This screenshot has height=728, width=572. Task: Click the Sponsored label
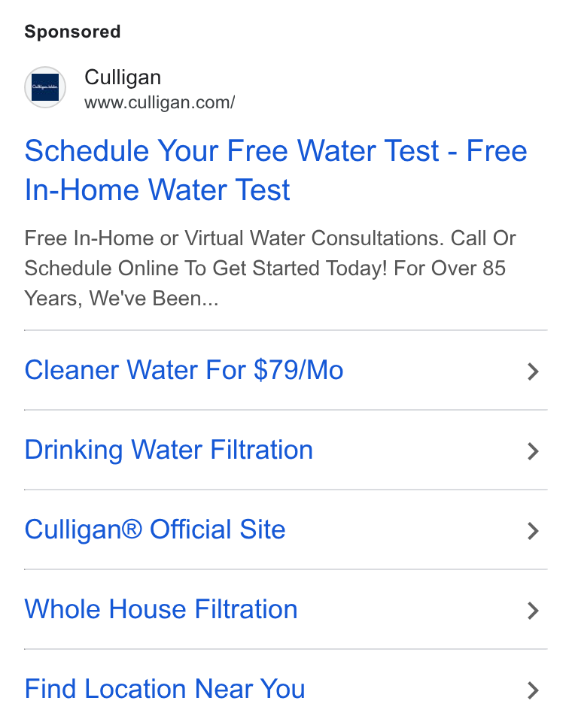[x=72, y=32]
